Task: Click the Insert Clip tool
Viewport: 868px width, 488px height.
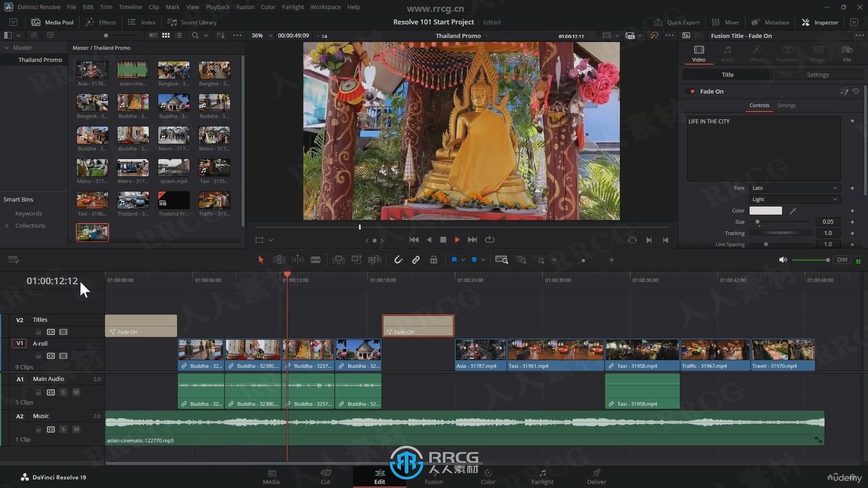Action: click(x=339, y=260)
